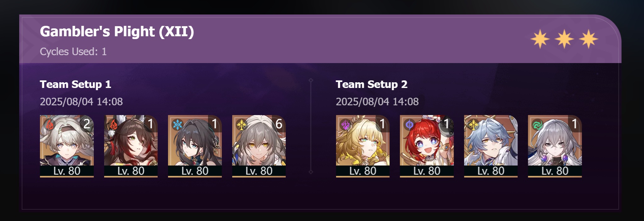Image resolution: width=644 pixels, height=221 pixels.
Task: Click the third gold star rating icon
Action: point(588,39)
